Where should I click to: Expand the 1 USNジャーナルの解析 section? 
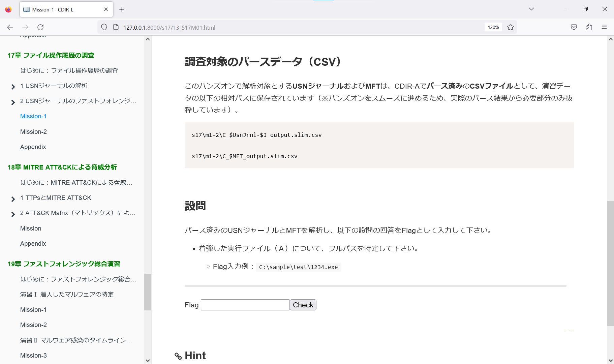13,87
